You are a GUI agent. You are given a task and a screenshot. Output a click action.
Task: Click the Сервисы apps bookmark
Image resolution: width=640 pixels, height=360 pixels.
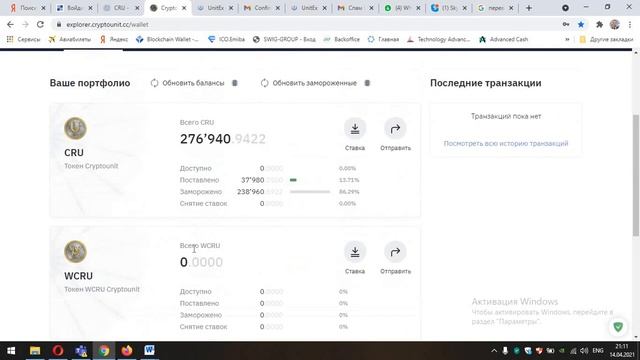pos(23,39)
